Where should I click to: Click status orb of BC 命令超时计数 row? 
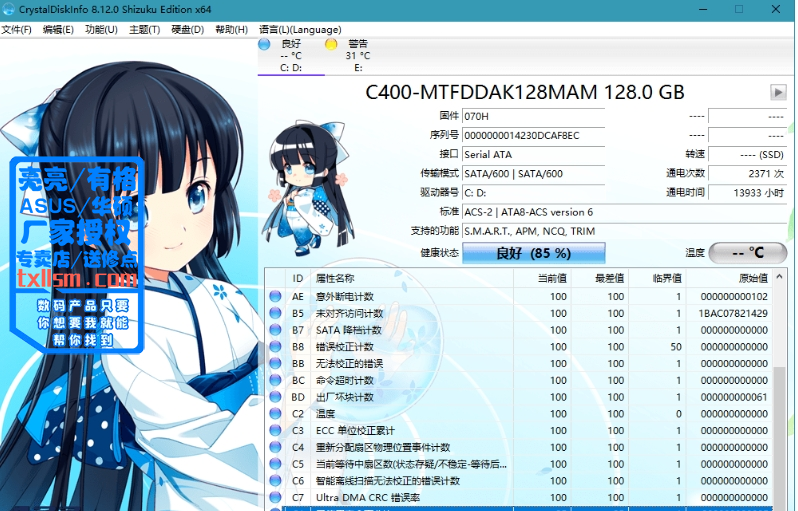pos(275,380)
